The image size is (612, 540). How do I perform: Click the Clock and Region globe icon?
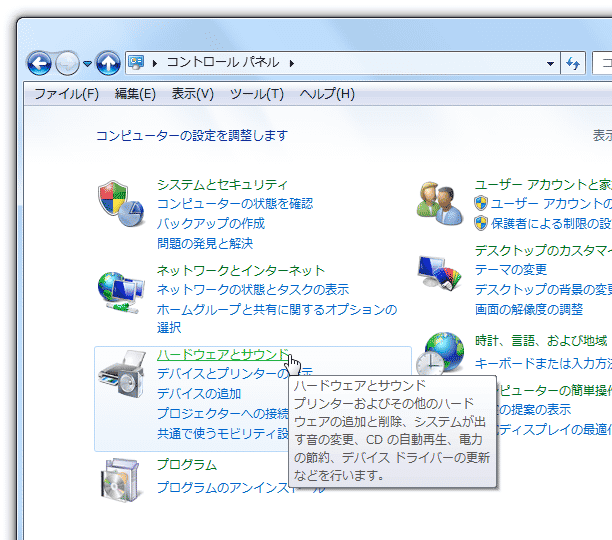pos(440,353)
